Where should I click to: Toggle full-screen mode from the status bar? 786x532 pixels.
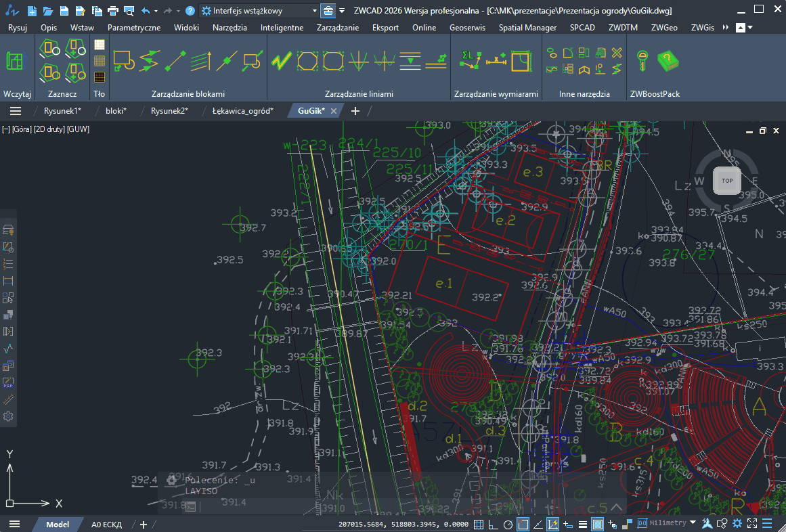752,524
